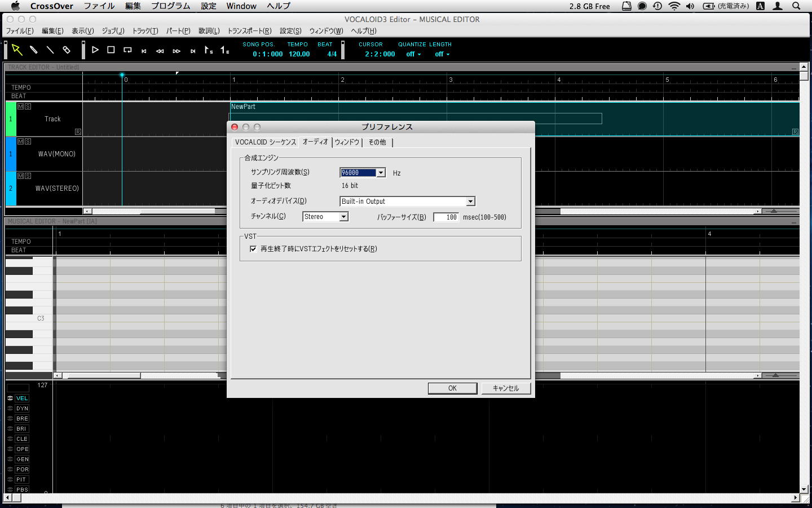Screen dimensions: 812x508
Task: Select the BRE control parameter
Action: click(22, 418)
